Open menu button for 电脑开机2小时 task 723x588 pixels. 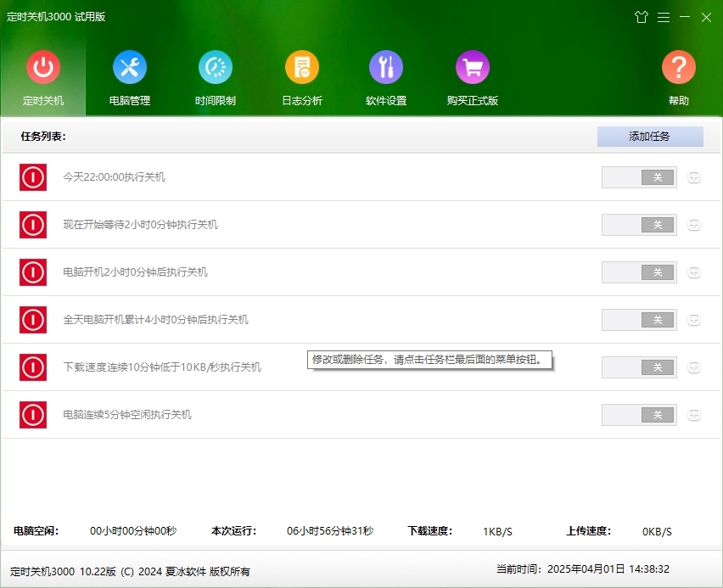point(694,272)
